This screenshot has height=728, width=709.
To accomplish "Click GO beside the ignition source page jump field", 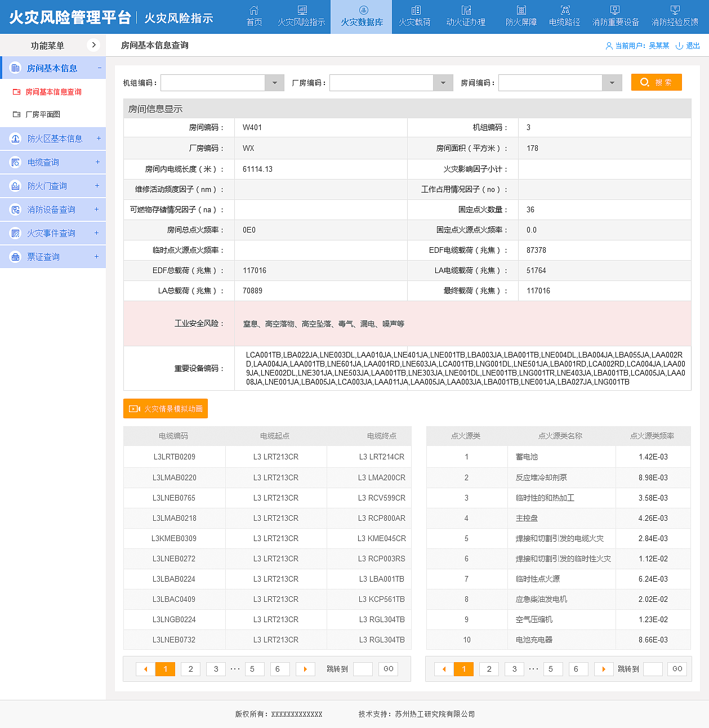I will click(x=676, y=669).
